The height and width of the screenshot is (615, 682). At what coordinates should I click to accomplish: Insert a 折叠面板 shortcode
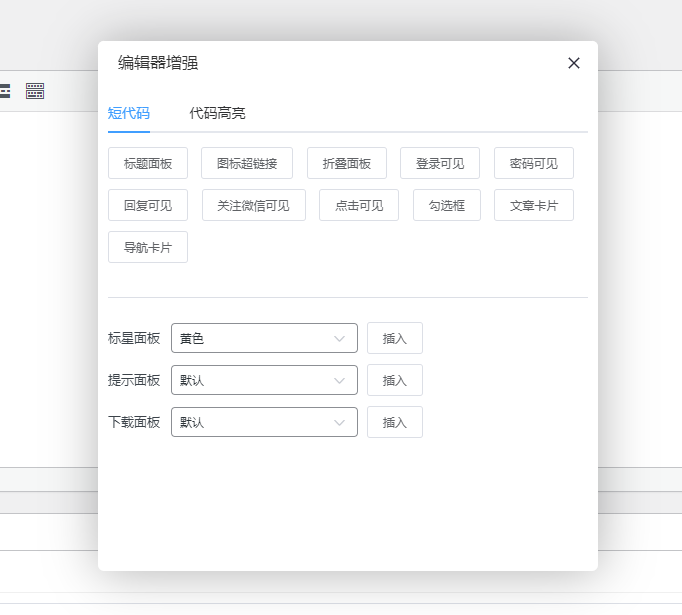point(347,163)
